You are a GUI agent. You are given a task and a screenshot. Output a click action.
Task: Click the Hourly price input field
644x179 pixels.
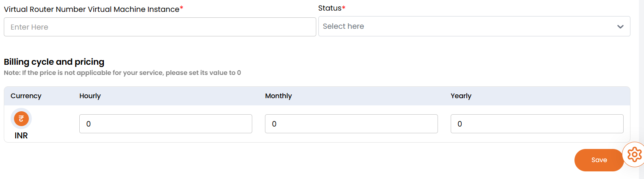(x=165, y=124)
